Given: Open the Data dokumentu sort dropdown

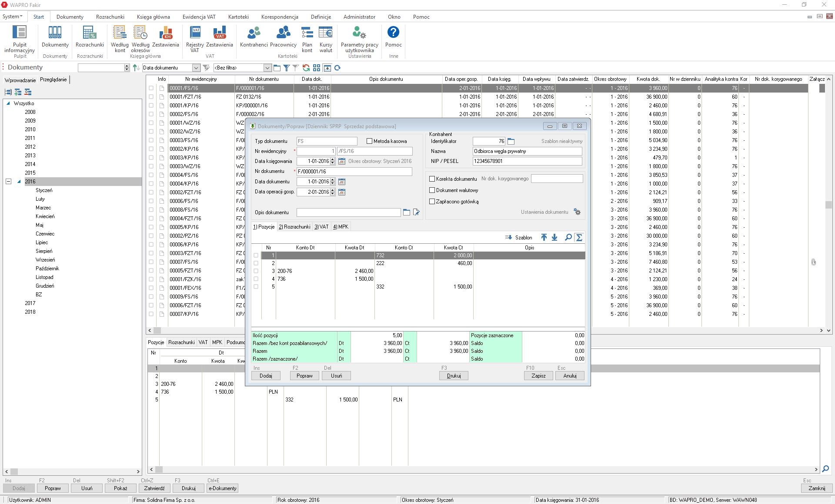Looking at the screenshot, I should 196,68.
